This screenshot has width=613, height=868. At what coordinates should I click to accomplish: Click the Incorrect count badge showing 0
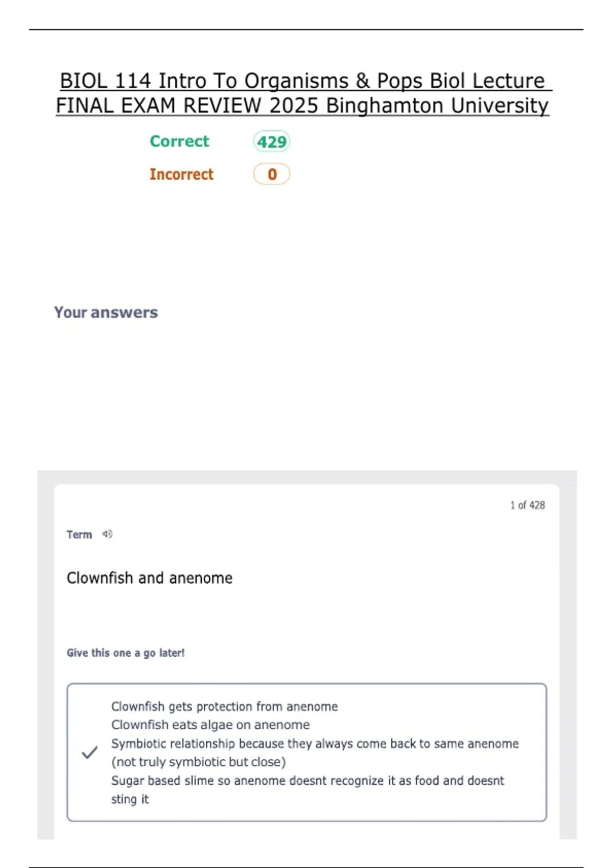point(272,174)
